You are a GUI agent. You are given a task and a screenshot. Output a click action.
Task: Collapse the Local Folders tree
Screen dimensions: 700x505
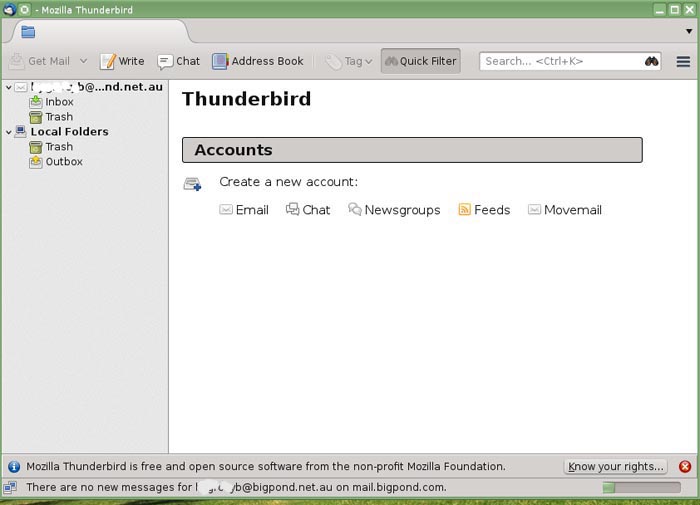(8, 132)
